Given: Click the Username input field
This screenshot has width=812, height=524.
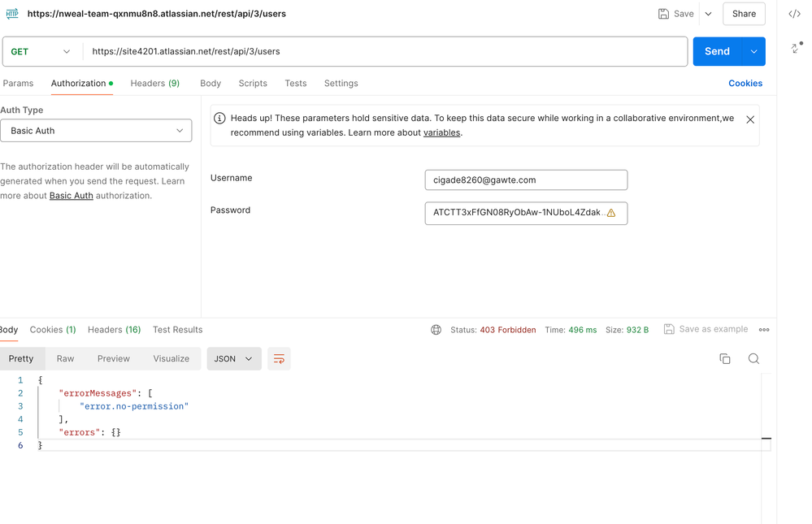Looking at the screenshot, I should coord(526,180).
